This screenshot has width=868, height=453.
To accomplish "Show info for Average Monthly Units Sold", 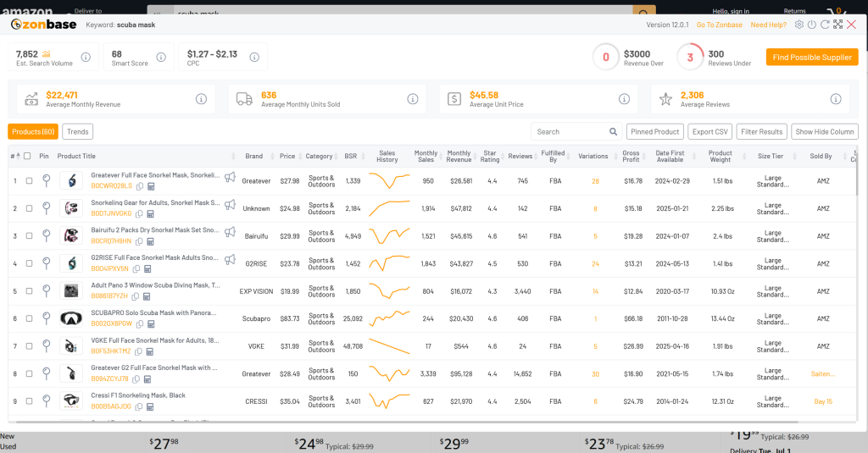I will (413, 99).
